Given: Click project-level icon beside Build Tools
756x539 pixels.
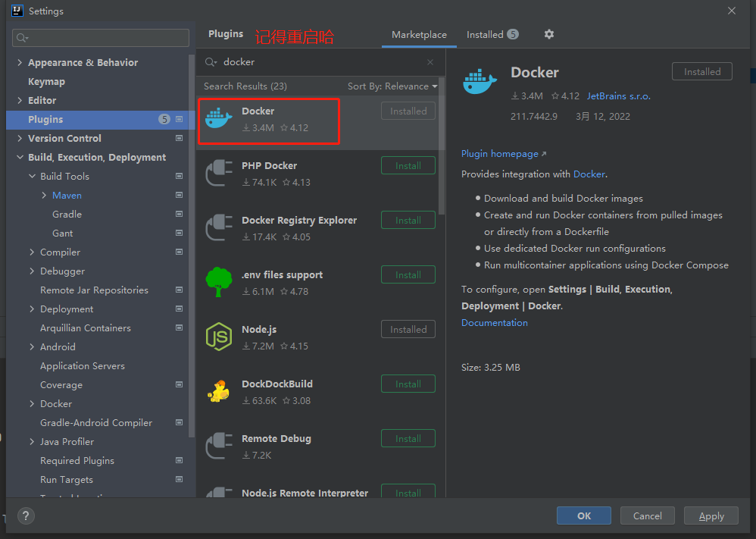Looking at the screenshot, I should [179, 176].
